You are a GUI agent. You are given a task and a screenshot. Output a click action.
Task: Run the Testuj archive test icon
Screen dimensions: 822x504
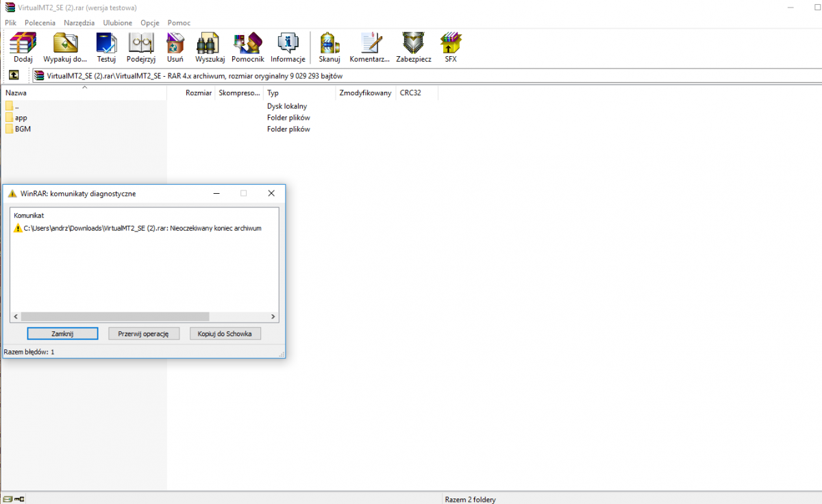(106, 44)
